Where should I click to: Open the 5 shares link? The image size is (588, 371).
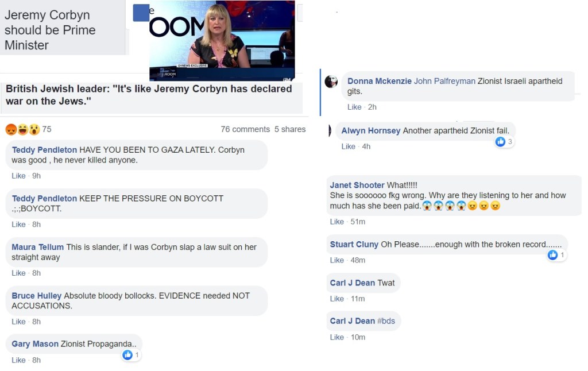pyautogui.click(x=290, y=129)
